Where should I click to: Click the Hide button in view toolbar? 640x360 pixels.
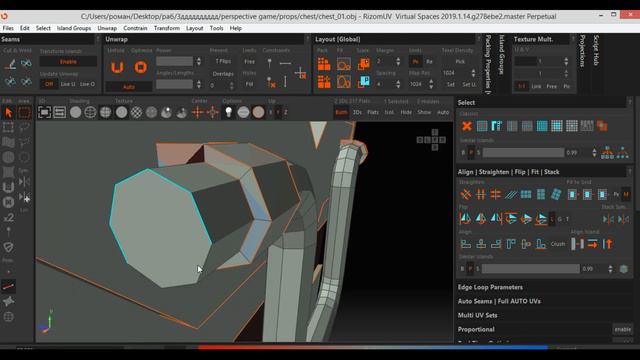[x=406, y=112]
